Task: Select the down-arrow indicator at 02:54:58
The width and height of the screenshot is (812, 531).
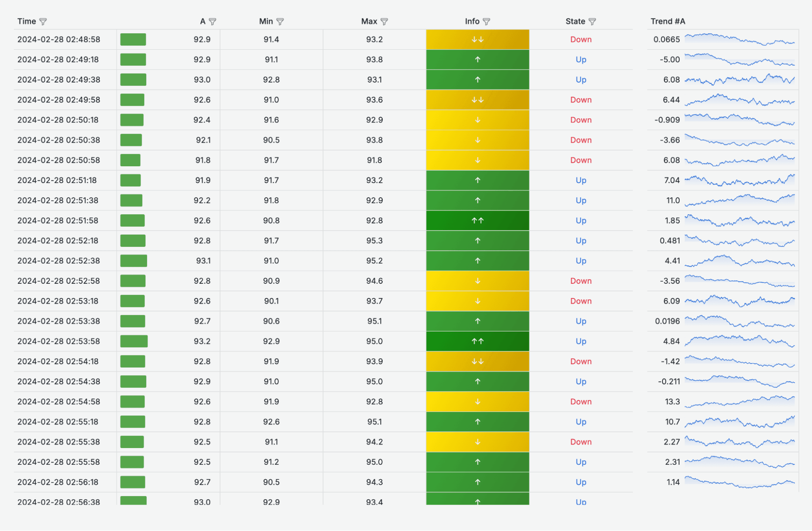Action: coord(477,401)
